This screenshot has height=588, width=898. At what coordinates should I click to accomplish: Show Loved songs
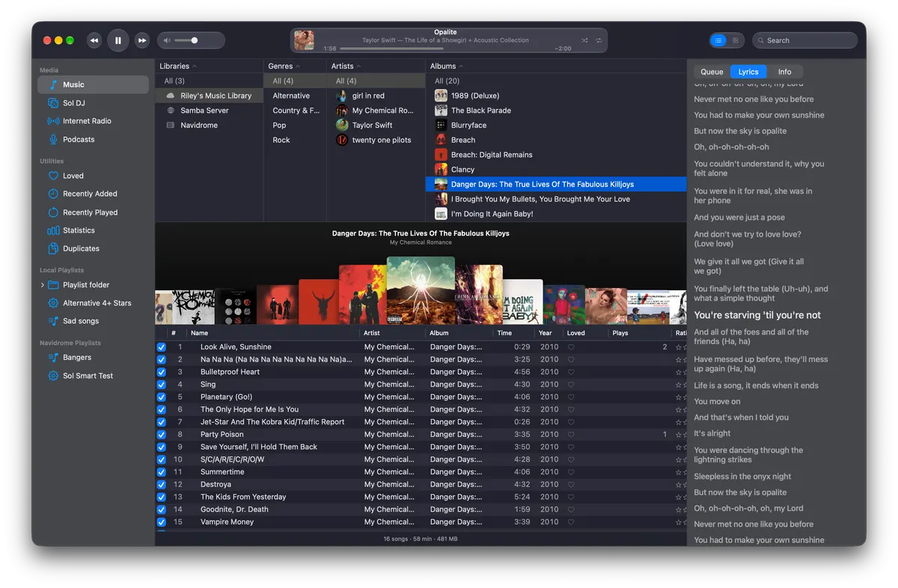tap(94, 176)
